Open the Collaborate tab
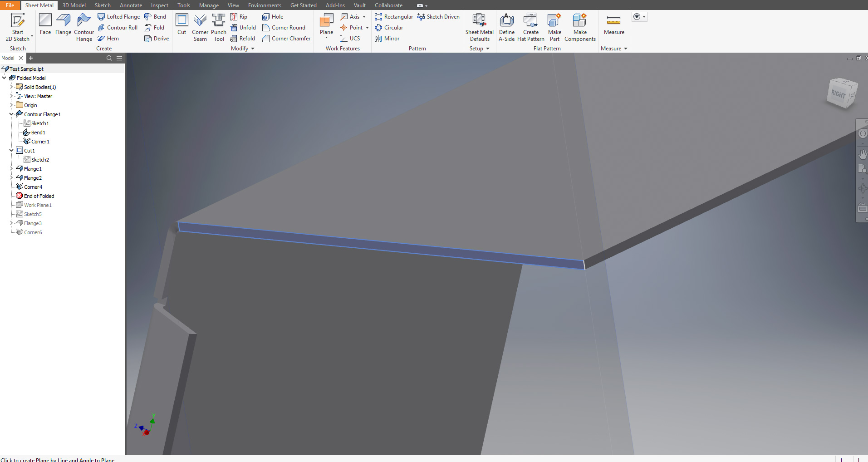The image size is (868, 462). [388, 5]
